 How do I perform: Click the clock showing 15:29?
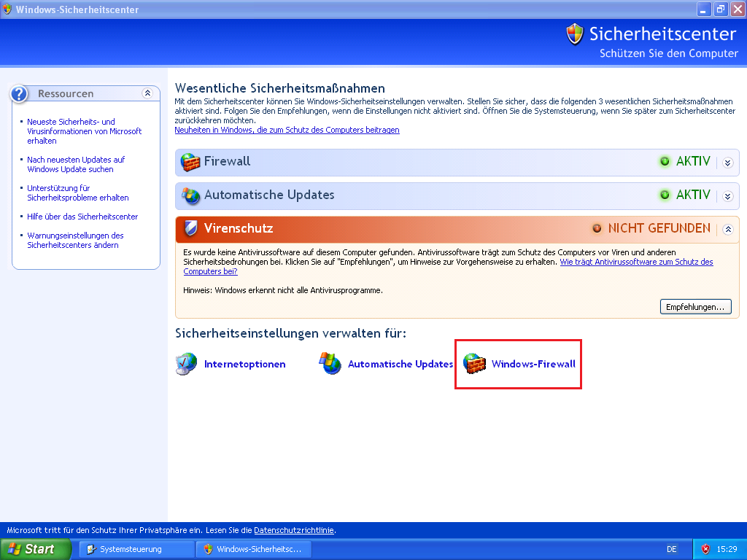tap(727, 549)
